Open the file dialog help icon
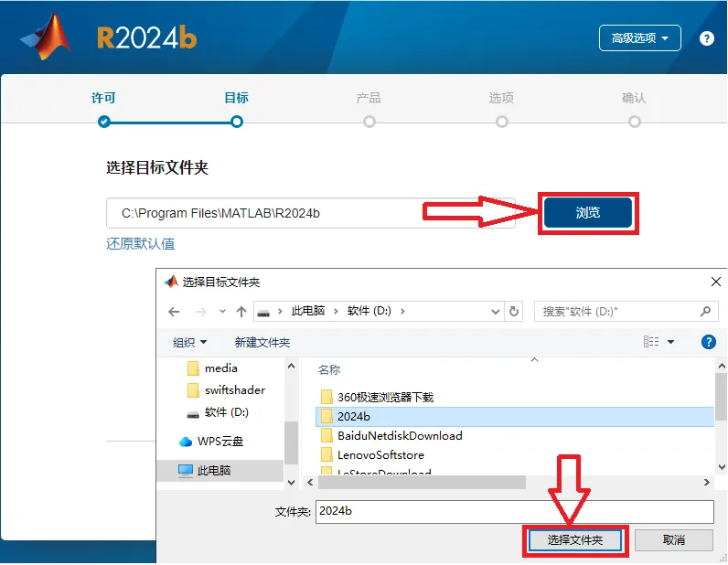728x565 pixels. [x=708, y=342]
